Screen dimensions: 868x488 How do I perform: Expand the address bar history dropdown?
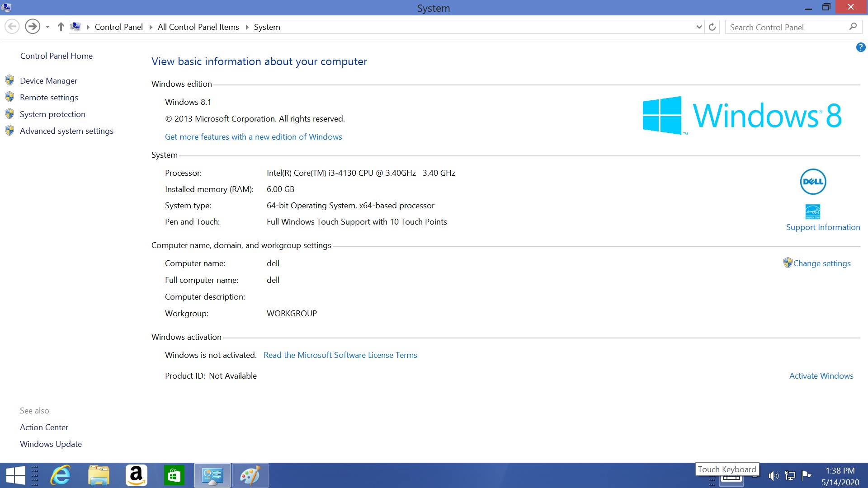pyautogui.click(x=698, y=27)
